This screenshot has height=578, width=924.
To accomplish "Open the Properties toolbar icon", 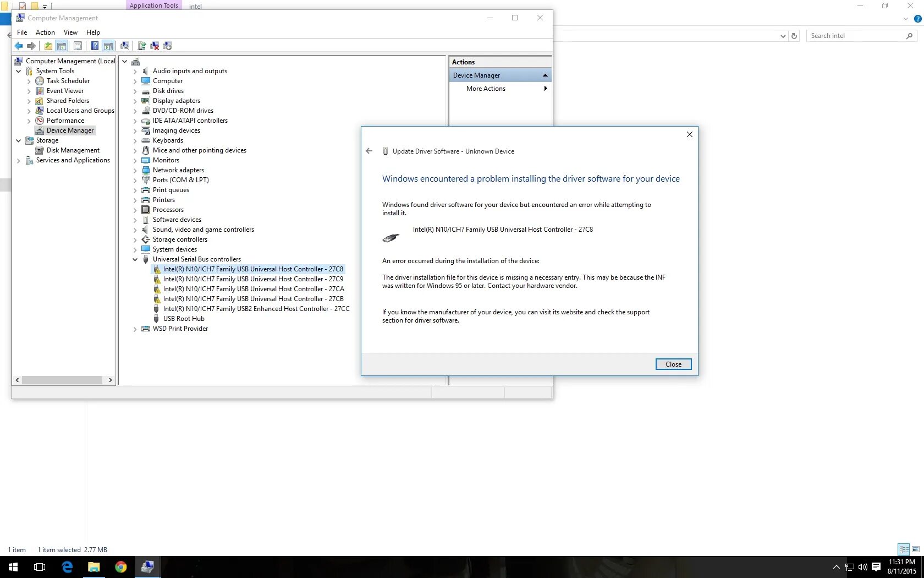I will click(x=78, y=46).
